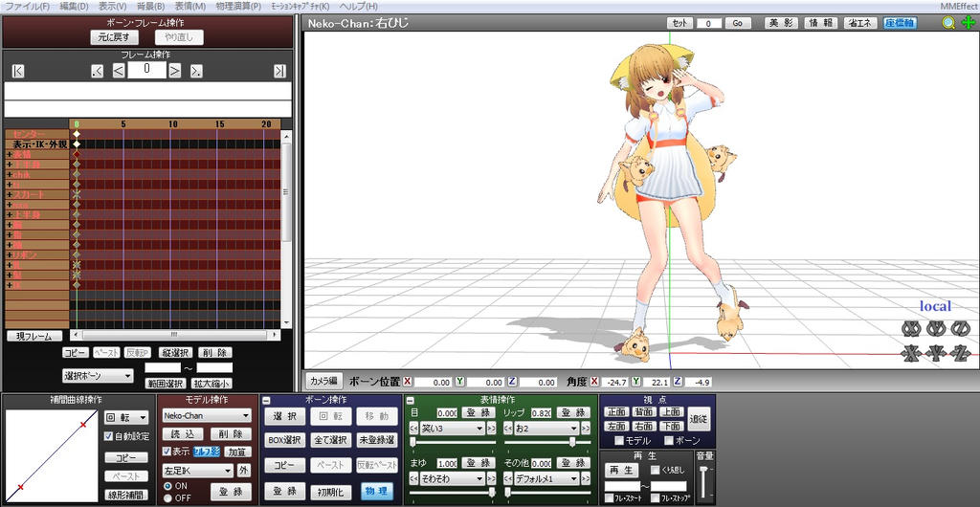980x507 pixels.
Task: Click the 線形補間 button
Action: pyautogui.click(x=126, y=496)
